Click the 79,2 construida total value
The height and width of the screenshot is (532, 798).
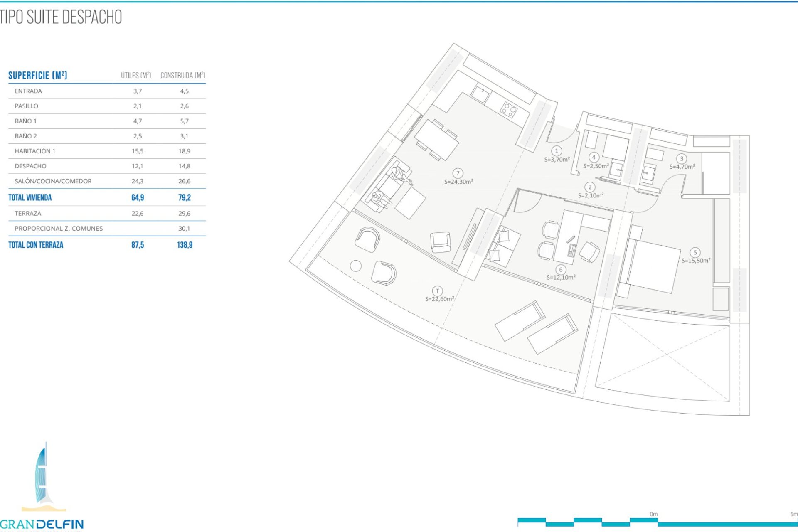click(x=185, y=197)
